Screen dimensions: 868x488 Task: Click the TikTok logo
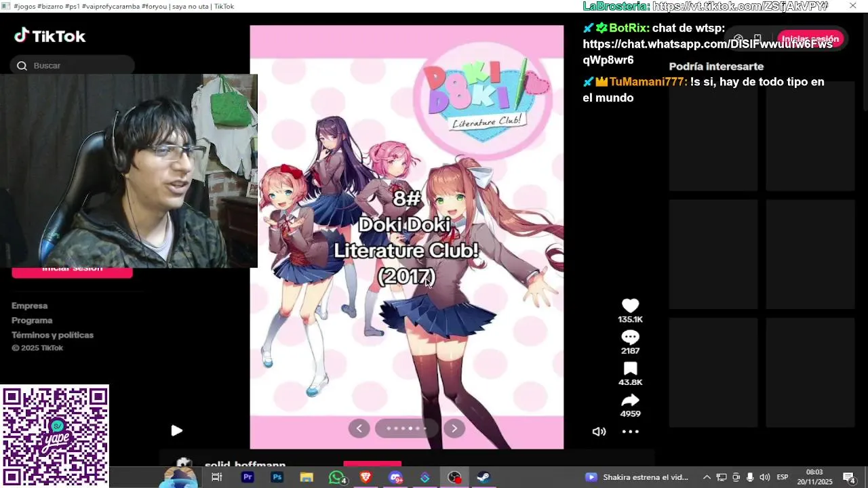point(50,36)
